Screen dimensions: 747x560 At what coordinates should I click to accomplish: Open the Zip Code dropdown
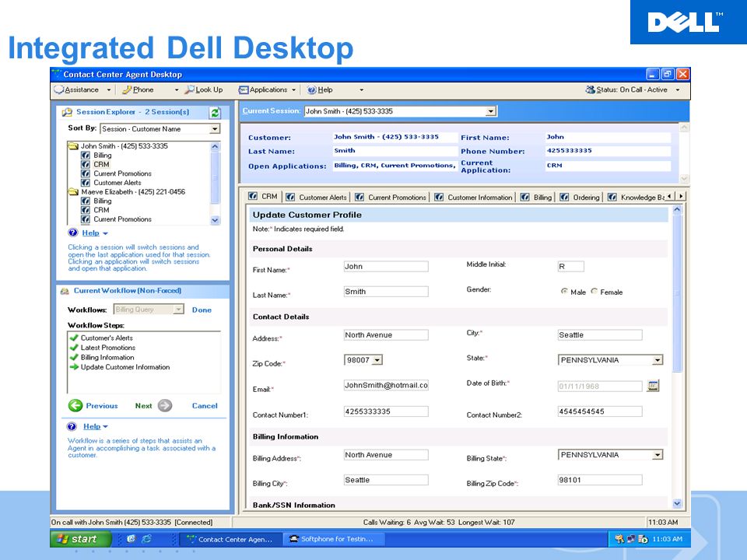pyautogui.click(x=377, y=360)
